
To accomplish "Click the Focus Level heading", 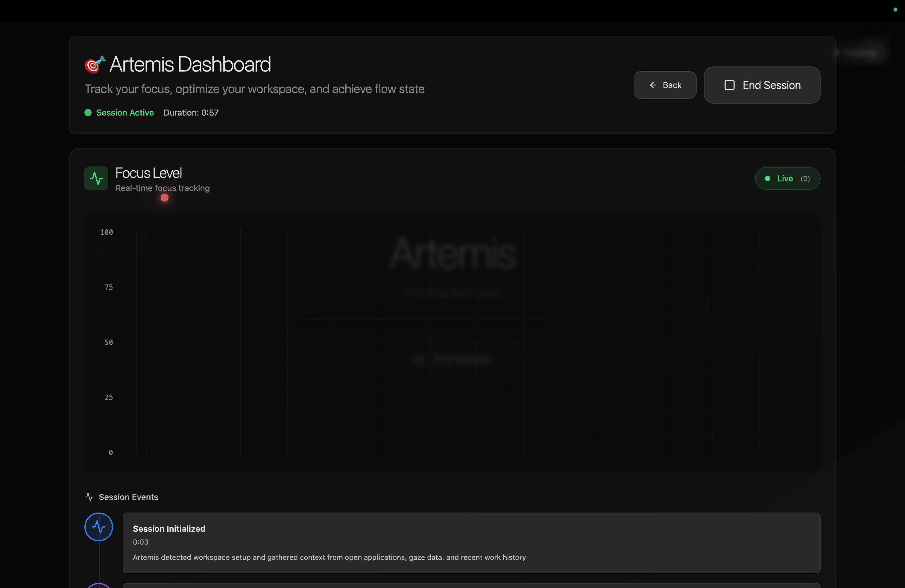I will click(148, 173).
